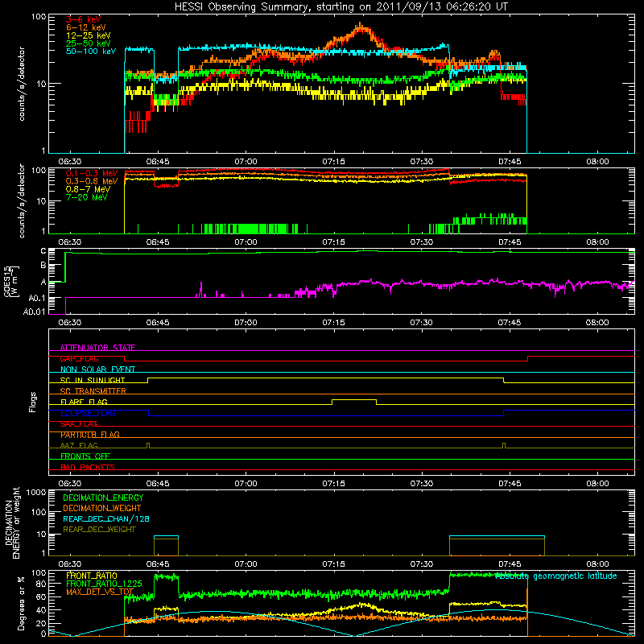Click the vertical Flags axis title

pyautogui.click(x=33, y=402)
